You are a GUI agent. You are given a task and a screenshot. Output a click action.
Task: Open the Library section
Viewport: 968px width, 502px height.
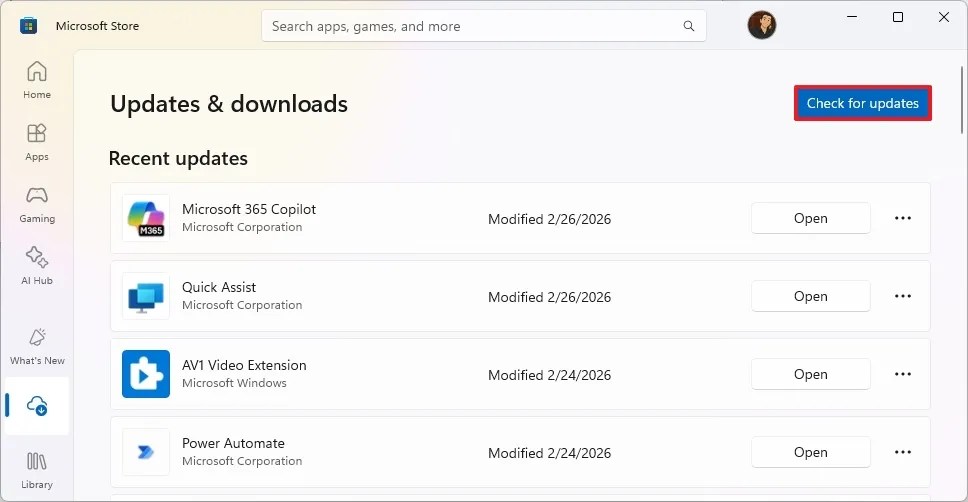(x=37, y=471)
